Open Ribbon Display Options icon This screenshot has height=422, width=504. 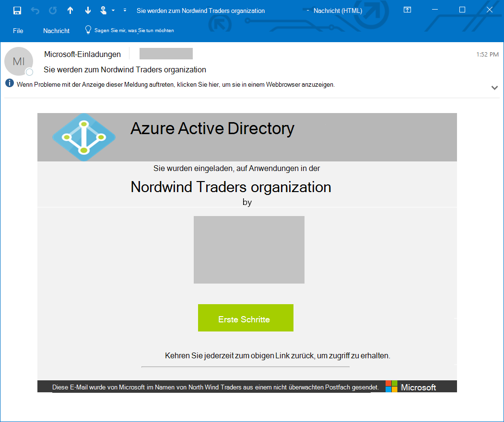point(407,10)
